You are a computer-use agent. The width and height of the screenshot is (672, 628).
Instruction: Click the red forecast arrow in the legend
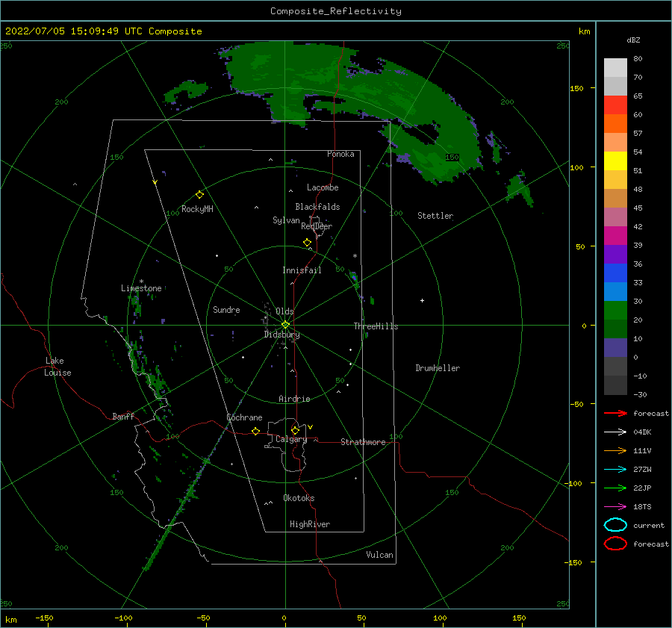pos(615,413)
